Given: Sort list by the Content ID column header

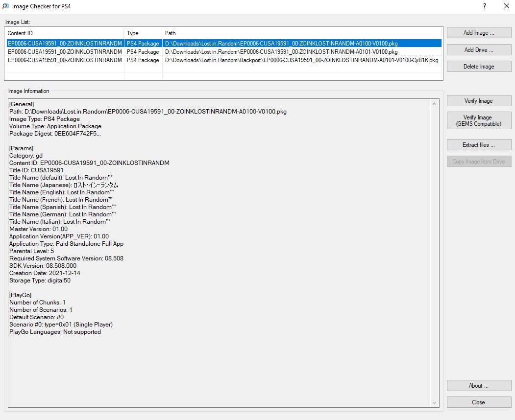Looking at the screenshot, I should click(64, 33).
